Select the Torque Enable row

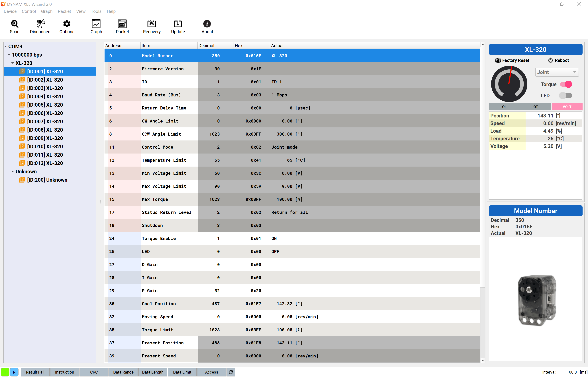pos(292,239)
